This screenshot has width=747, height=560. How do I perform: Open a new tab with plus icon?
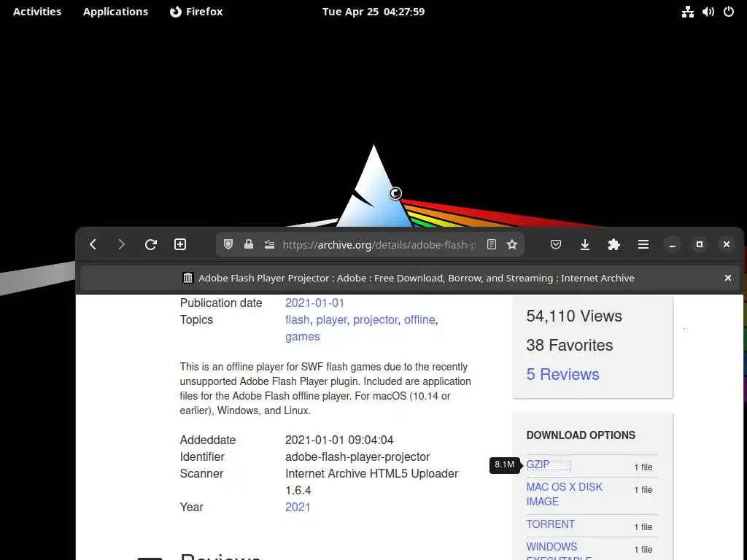tap(180, 245)
